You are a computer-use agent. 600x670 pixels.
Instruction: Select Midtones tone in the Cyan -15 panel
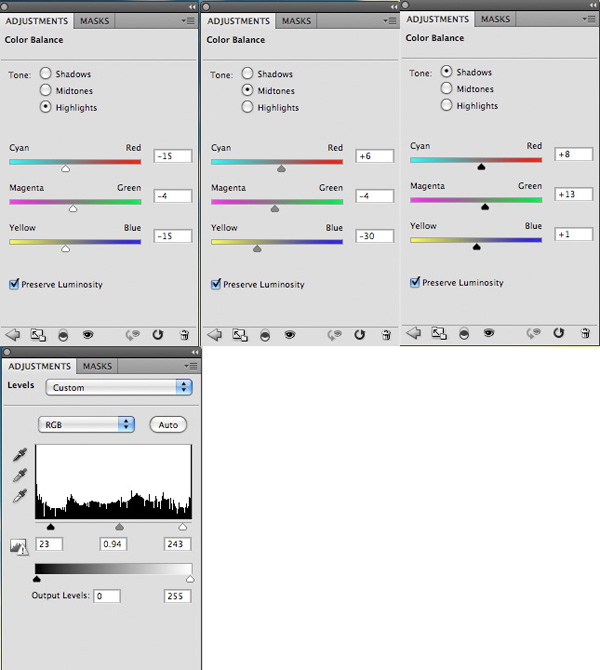point(45,90)
